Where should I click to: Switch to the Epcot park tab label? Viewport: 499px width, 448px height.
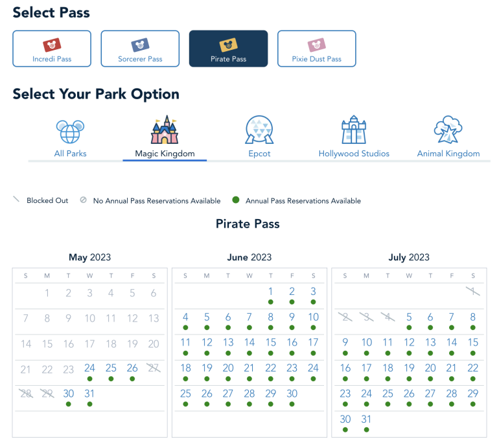pyautogui.click(x=259, y=154)
